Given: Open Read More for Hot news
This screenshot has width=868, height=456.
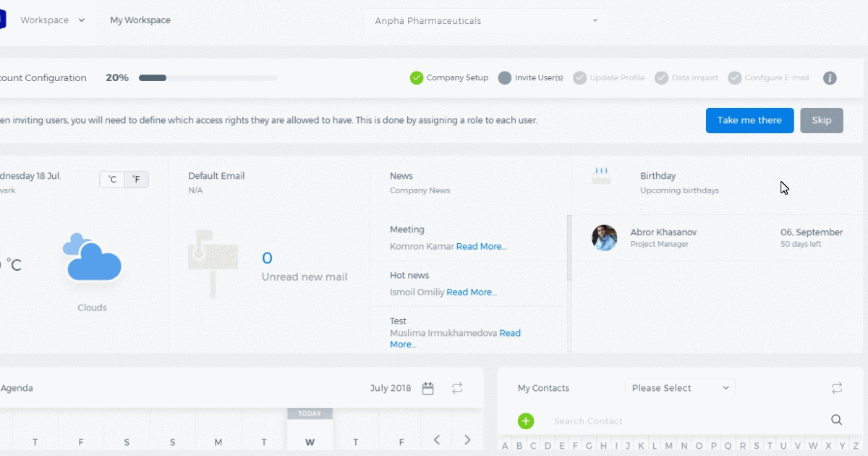Looking at the screenshot, I should 472,292.
